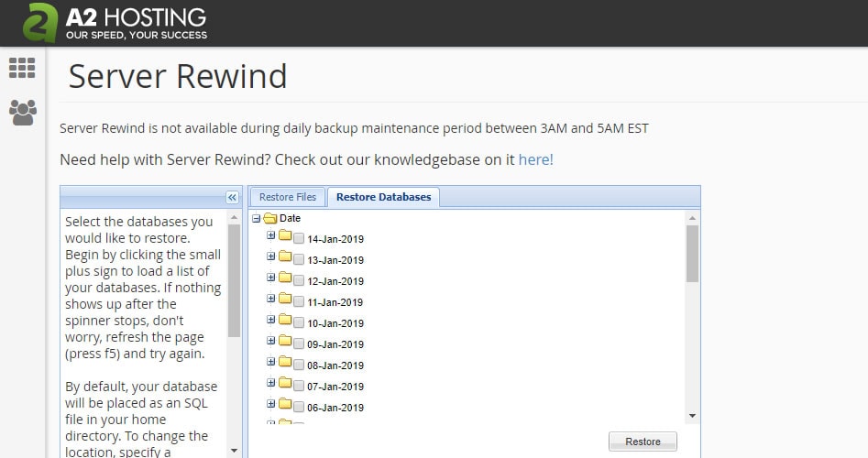868x458 pixels.
Task: Check the 07-Jan-2019 backup checkbox
Action: (x=299, y=386)
